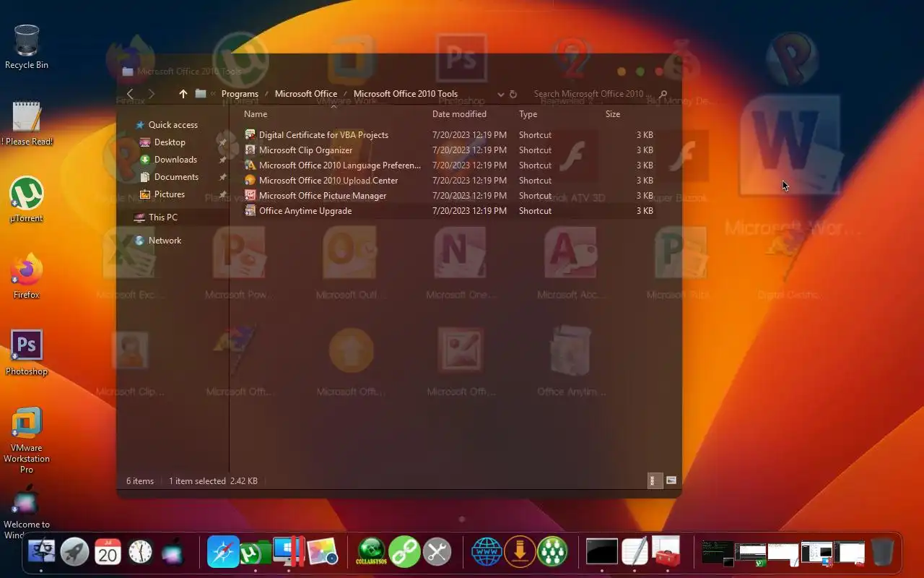Open the wrench and screwdriver tools icon
924x578 pixels.
pyautogui.click(x=437, y=553)
